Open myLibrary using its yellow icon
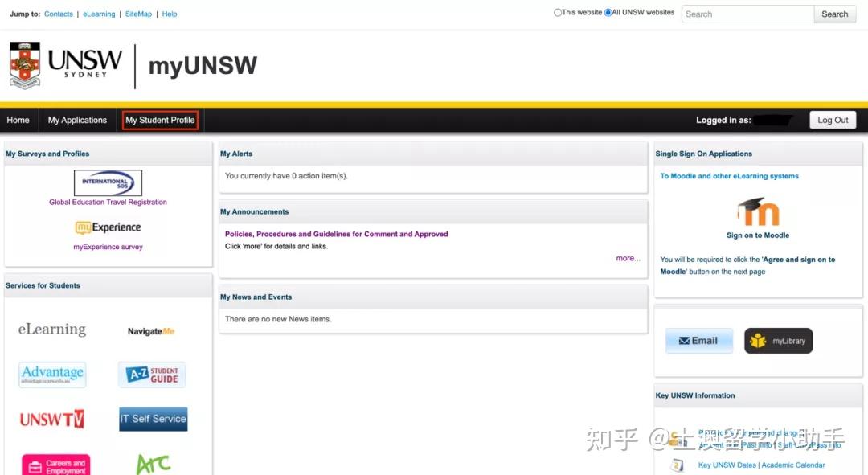This screenshot has height=475, width=868. tap(777, 340)
